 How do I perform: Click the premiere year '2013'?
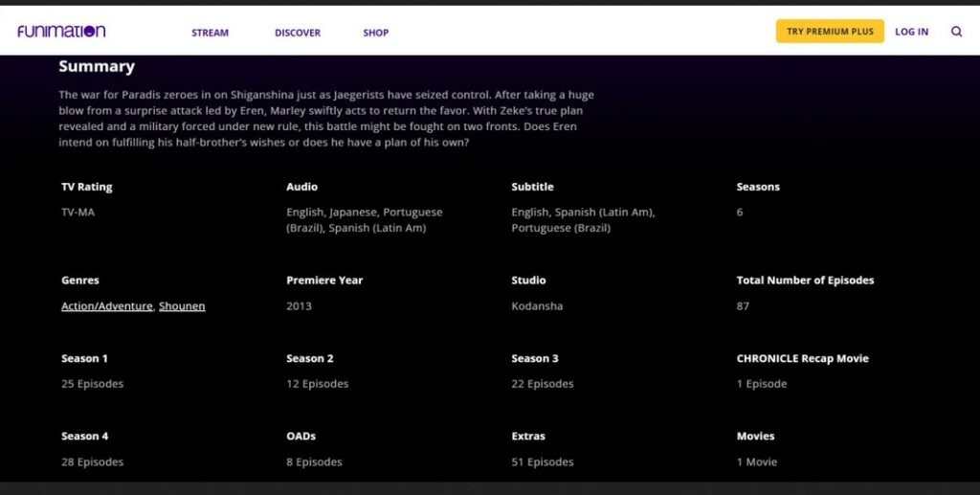(299, 306)
